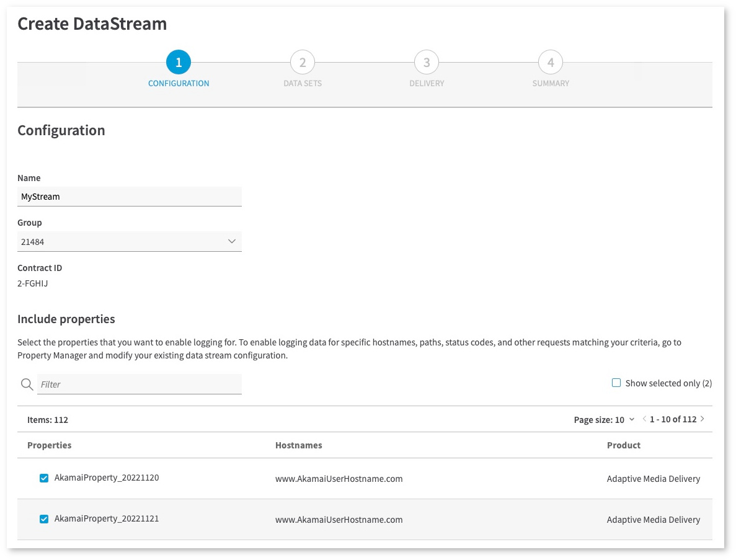Open step 4 Summary circle

click(x=551, y=62)
